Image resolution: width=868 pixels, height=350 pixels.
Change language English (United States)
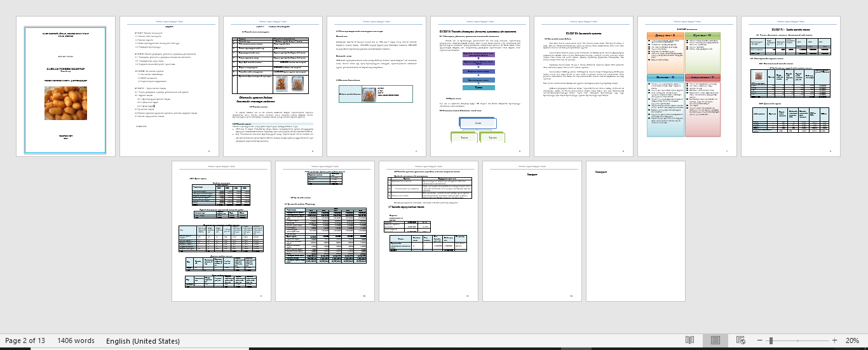143,340
